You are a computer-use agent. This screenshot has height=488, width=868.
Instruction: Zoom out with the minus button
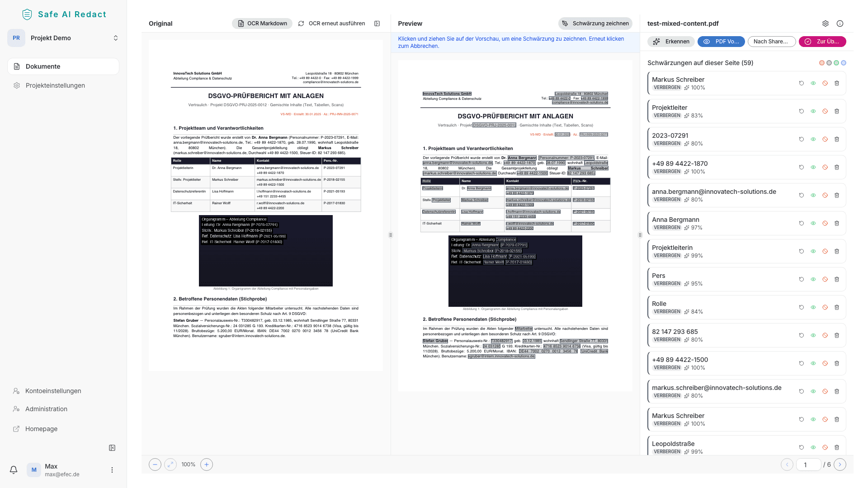coord(155,465)
